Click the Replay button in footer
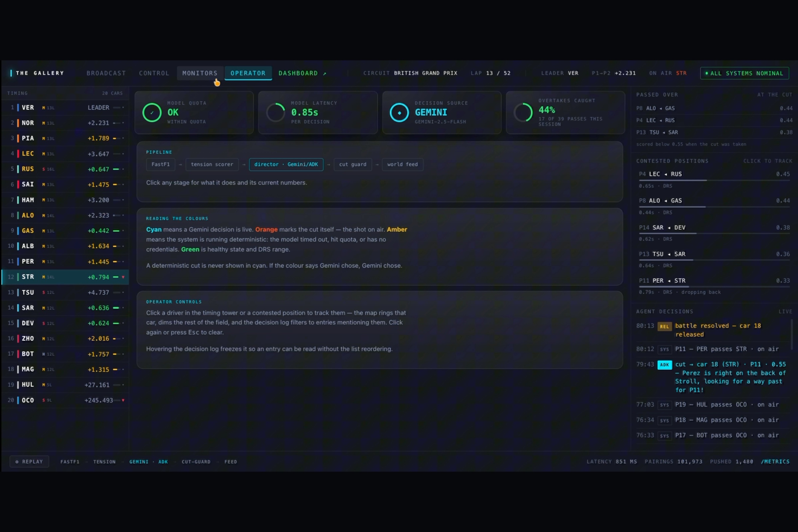The image size is (798, 532). [x=29, y=462]
